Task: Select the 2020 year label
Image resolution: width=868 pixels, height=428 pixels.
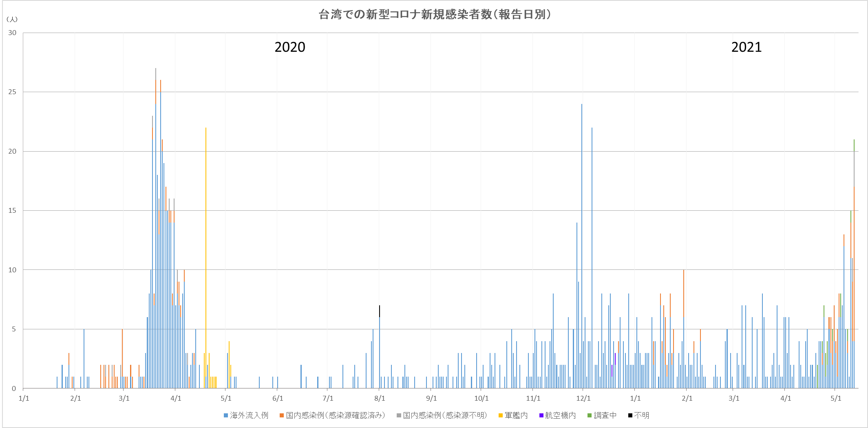Action: [290, 47]
